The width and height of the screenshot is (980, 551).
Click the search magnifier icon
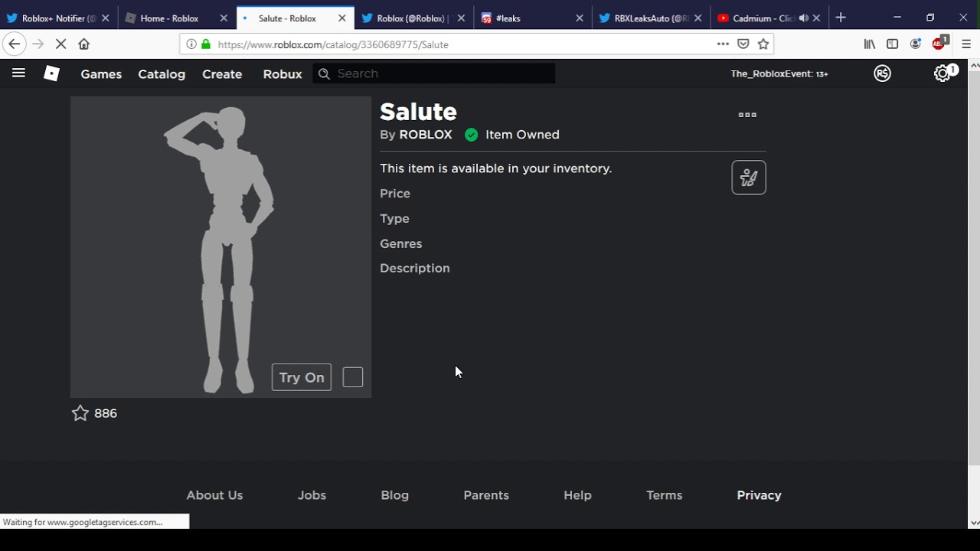pyautogui.click(x=324, y=73)
